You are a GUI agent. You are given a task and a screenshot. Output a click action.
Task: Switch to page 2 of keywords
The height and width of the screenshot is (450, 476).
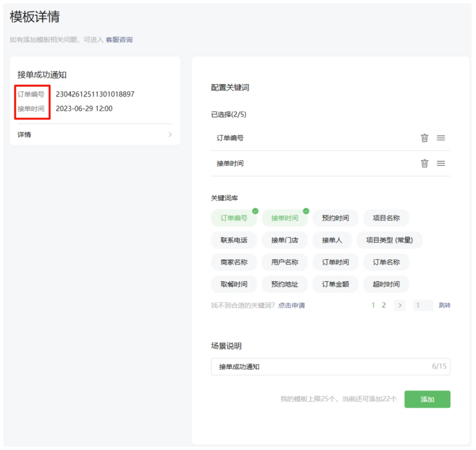pyautogui.click(x=384, y=305)
